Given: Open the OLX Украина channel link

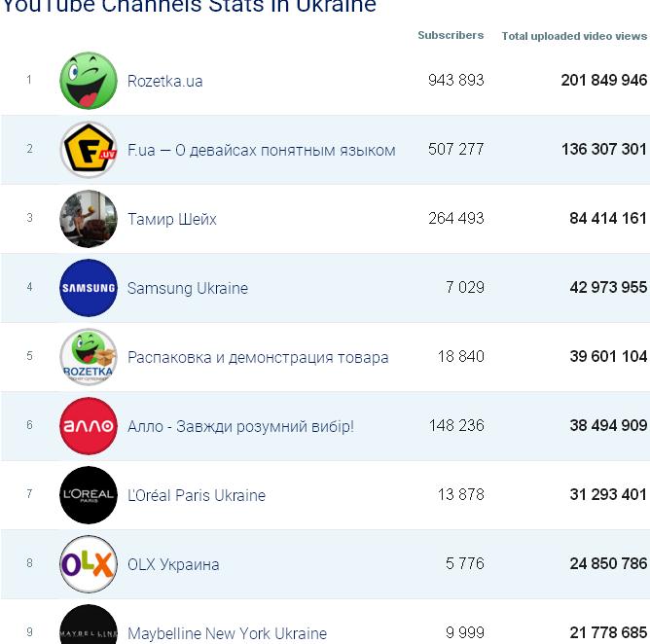Looking at the screenshot, I should coord(173,564).
